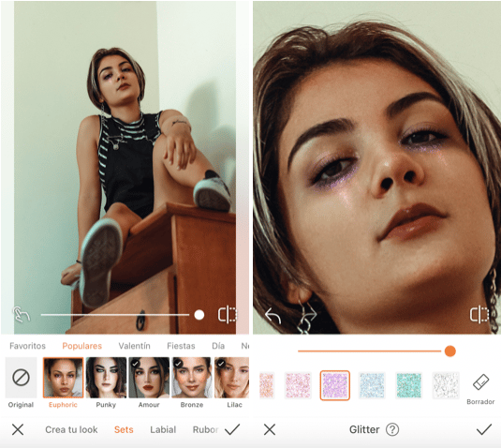The height and width of the screenshot is (448, 501).
Task: Toggle before/after compare icon on right photo
Action: tap(479, 315)
